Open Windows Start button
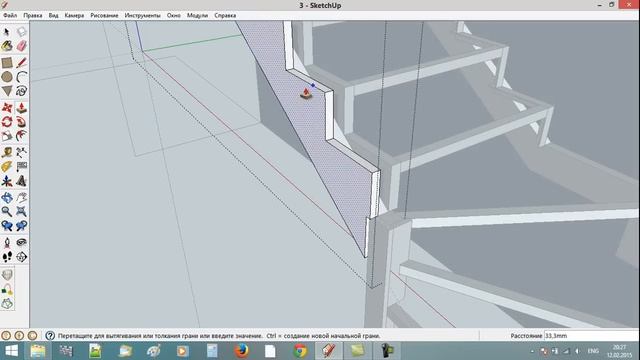The width and height of the screenshot is (640, 360). (11, 351)
